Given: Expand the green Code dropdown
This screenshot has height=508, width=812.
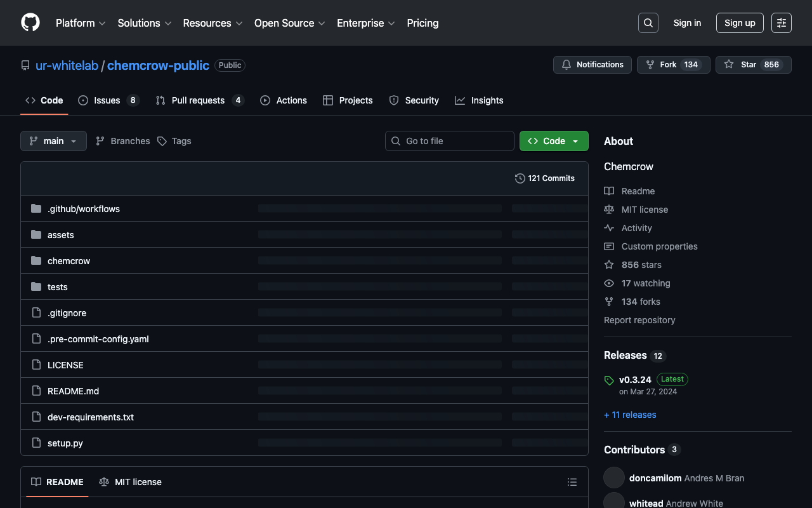Looking at the screenshot, I should click(553, 141).
